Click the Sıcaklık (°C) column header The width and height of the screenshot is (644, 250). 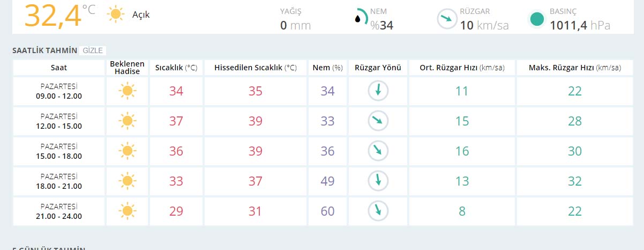click(x=176, y=68)
